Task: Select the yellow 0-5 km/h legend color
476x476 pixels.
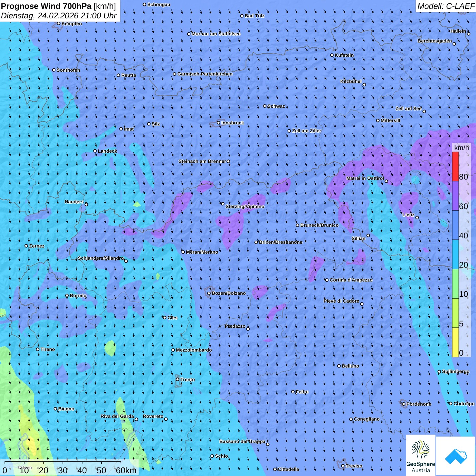Action: (x=455, y=342)
